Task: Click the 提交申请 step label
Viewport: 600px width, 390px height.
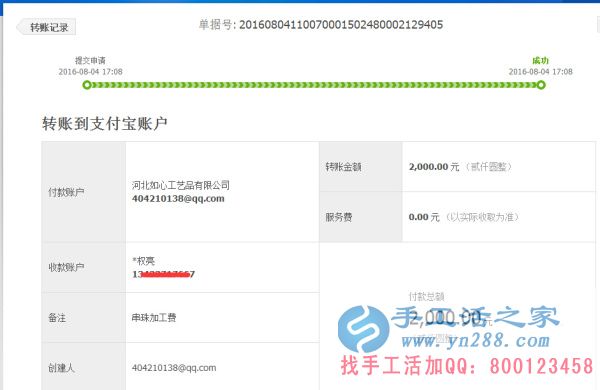Action: click(90, 60)
